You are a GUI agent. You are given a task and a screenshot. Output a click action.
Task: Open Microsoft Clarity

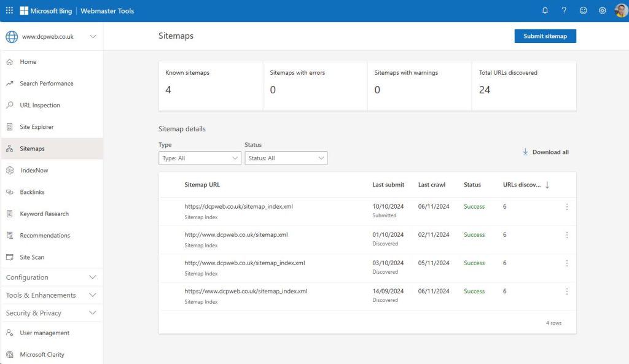(x=41, y=354)
